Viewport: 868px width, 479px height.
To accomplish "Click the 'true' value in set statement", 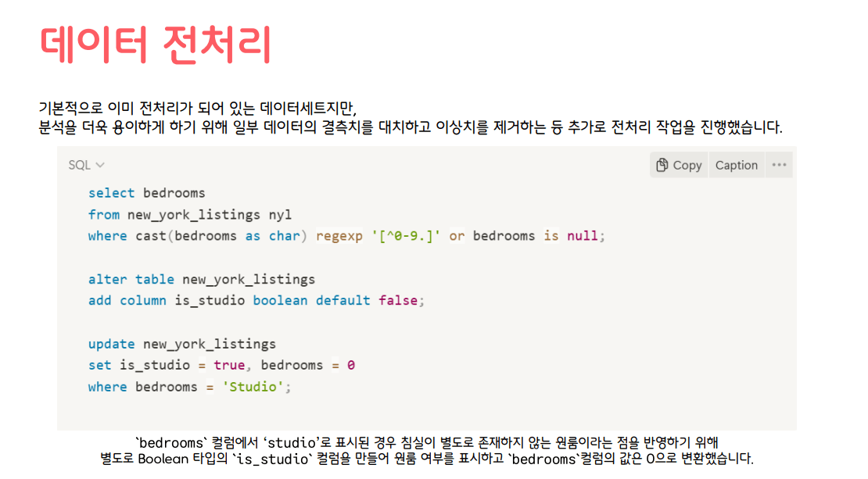I will click(x=228, y=365).
